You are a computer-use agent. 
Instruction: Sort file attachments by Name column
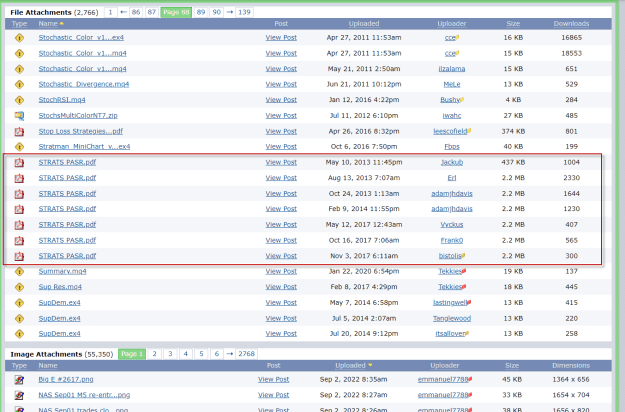(48, 24)
